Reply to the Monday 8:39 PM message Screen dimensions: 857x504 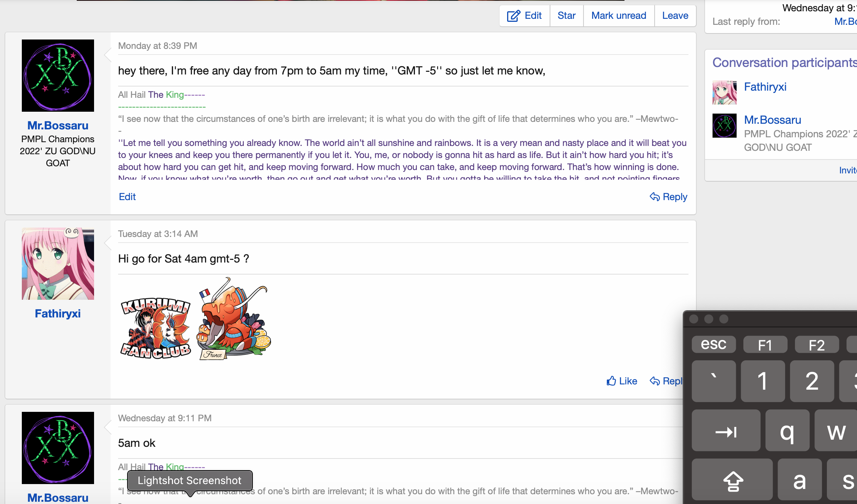[669, 197]
